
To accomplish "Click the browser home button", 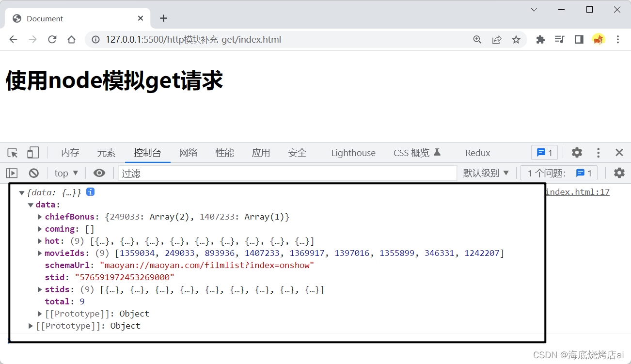I will point(72,40).
